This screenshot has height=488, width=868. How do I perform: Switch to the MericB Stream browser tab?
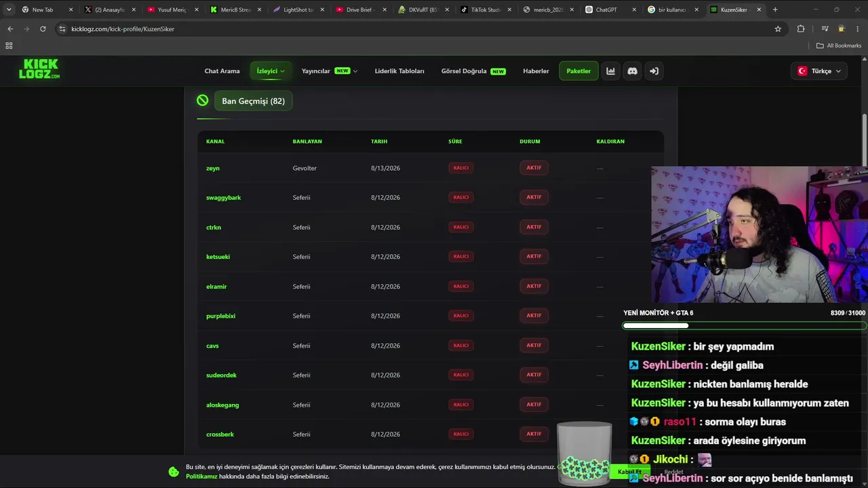coord(234,9)
